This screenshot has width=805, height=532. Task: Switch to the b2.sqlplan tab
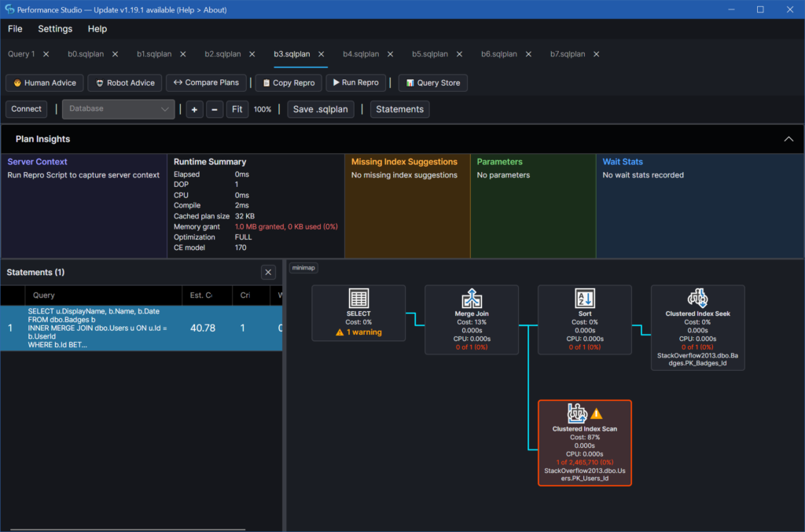(222, 54)
